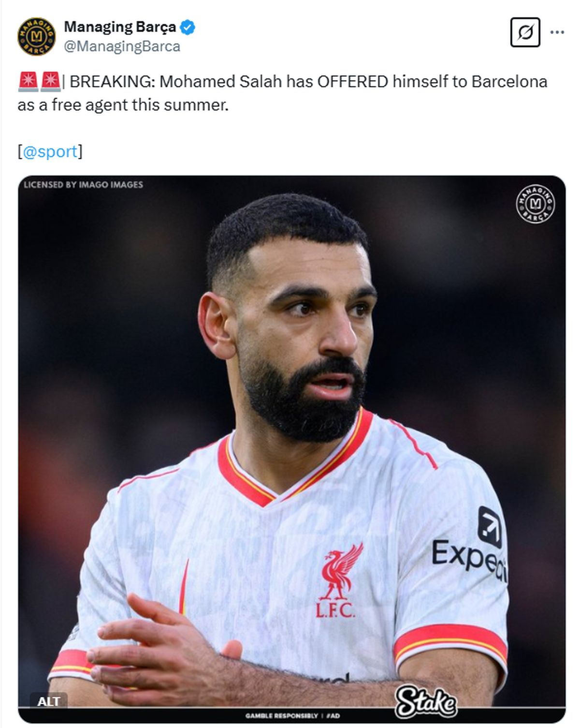Click the LFC crest on the shirt
Viewport: 580px width, 728px height.
point(339,581)
